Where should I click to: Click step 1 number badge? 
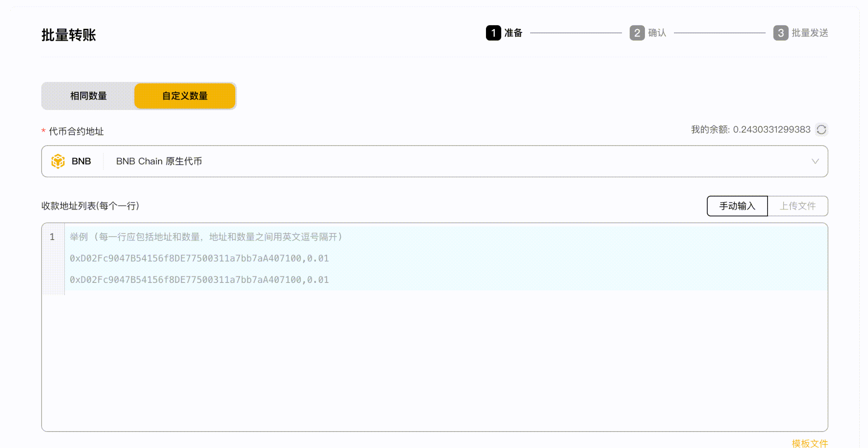493,33
